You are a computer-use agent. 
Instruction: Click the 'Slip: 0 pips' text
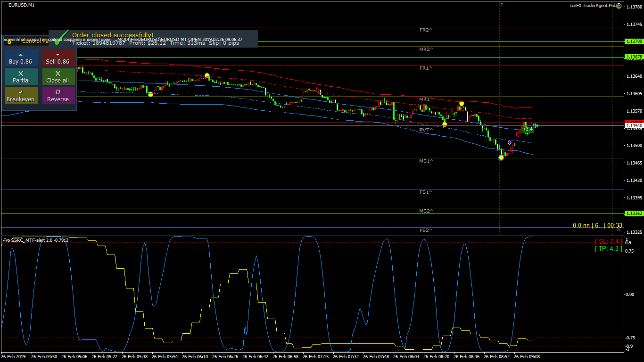224,43
